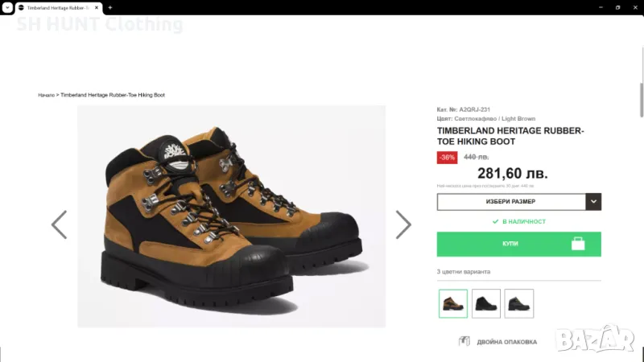Expand the ИЗБЕРИ РАЗМЕР size dropdown
Image resolution: width=644 pixels, height=362 pixels.
click(x=511, y=202)
